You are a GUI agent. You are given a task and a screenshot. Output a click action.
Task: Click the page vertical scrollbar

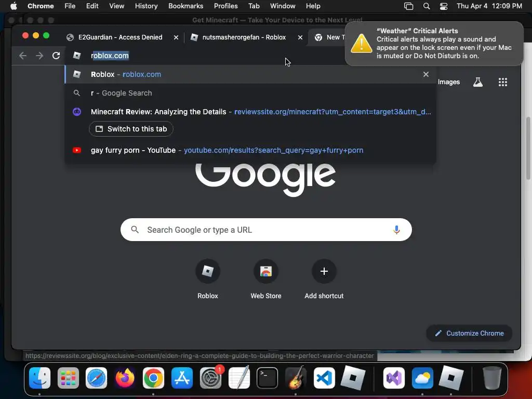tap(528, 148)
